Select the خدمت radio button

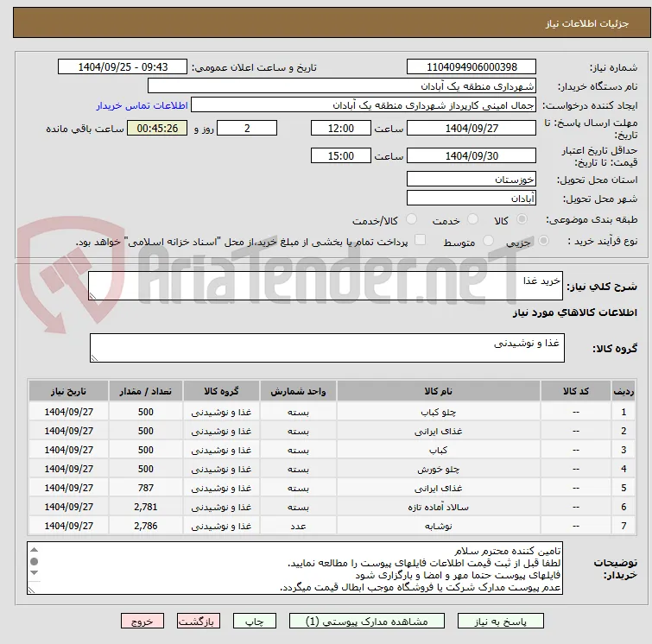point(472,219)
